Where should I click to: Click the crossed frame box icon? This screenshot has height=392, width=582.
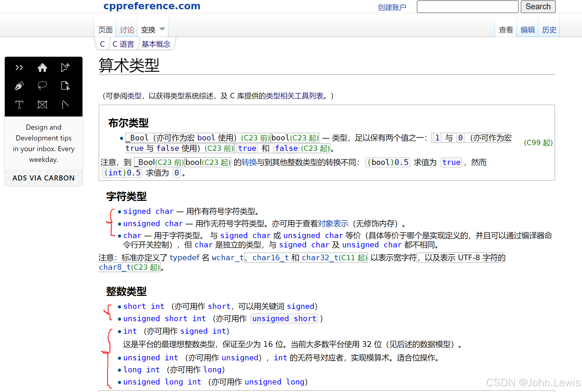(x=42, y=105)
